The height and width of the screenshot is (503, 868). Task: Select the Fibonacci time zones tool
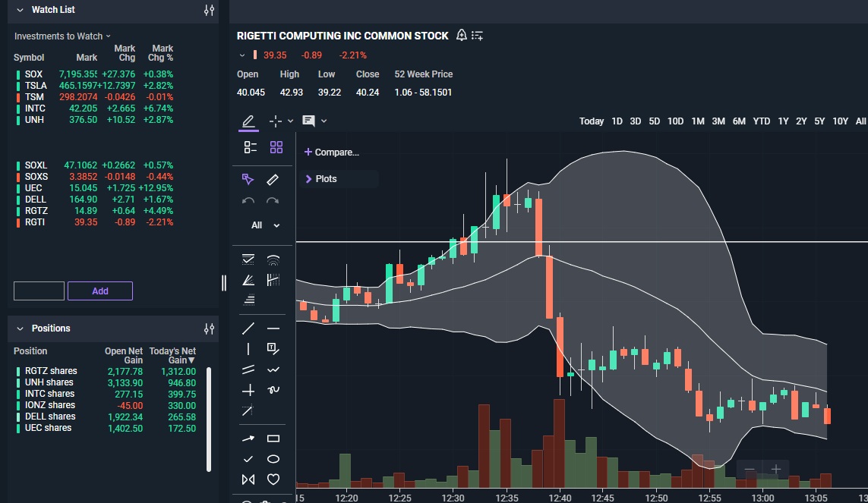(273, 280)
